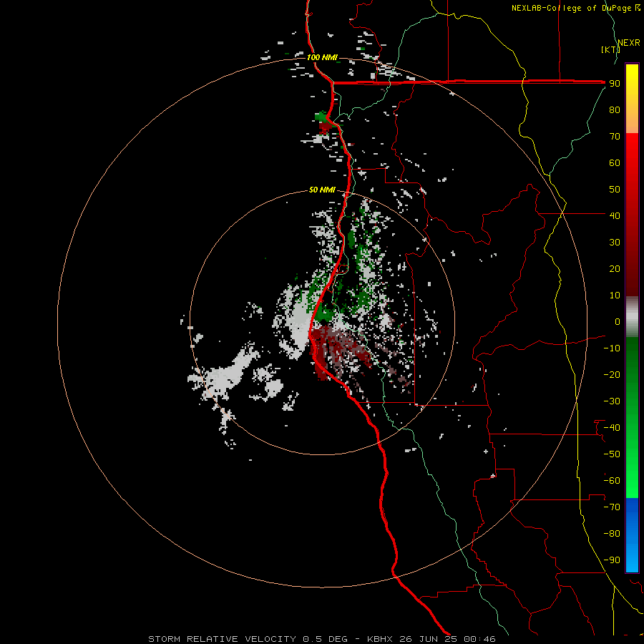Select the -40 value on the velocity scale
This screenshot has height=644, width=644.
(x=612, y=428)
